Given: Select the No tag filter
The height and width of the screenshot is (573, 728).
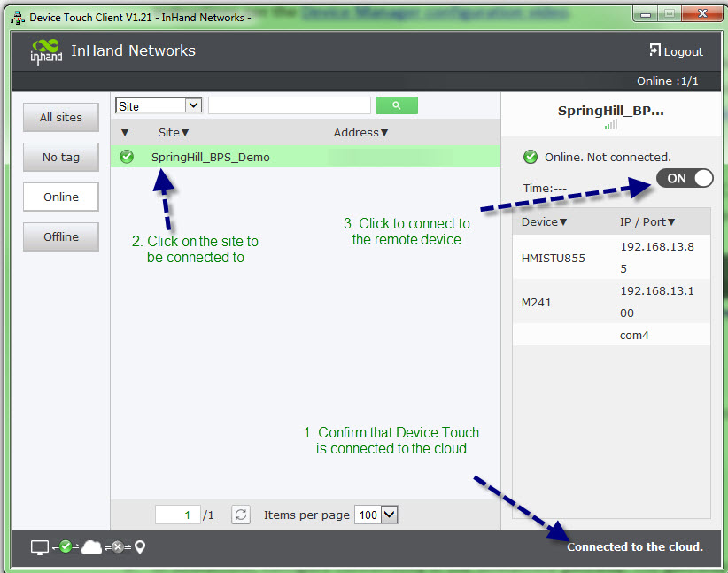Looking at the screenshot, I should (61, 157).
